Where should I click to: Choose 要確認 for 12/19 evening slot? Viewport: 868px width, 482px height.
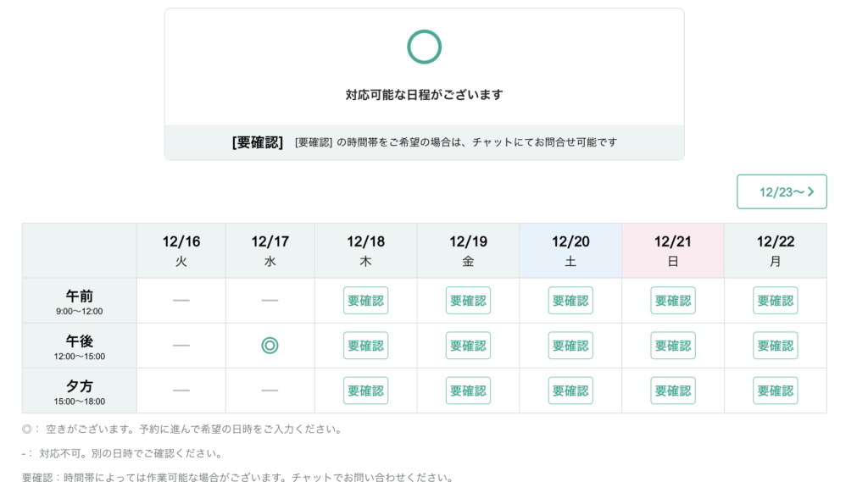pyautogui.click(x=468, y=391)
